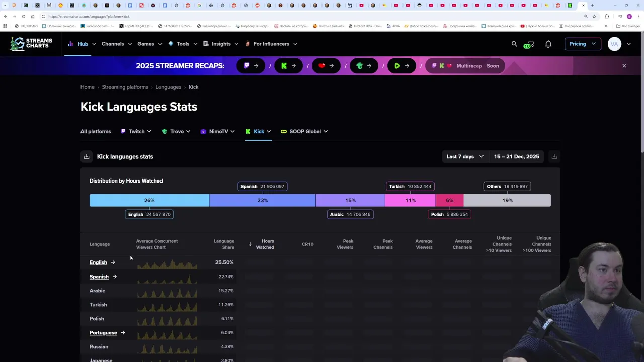Open the search magnifier in the site header
This screenshot has height=362, width=644.
(x=514, y=44)
